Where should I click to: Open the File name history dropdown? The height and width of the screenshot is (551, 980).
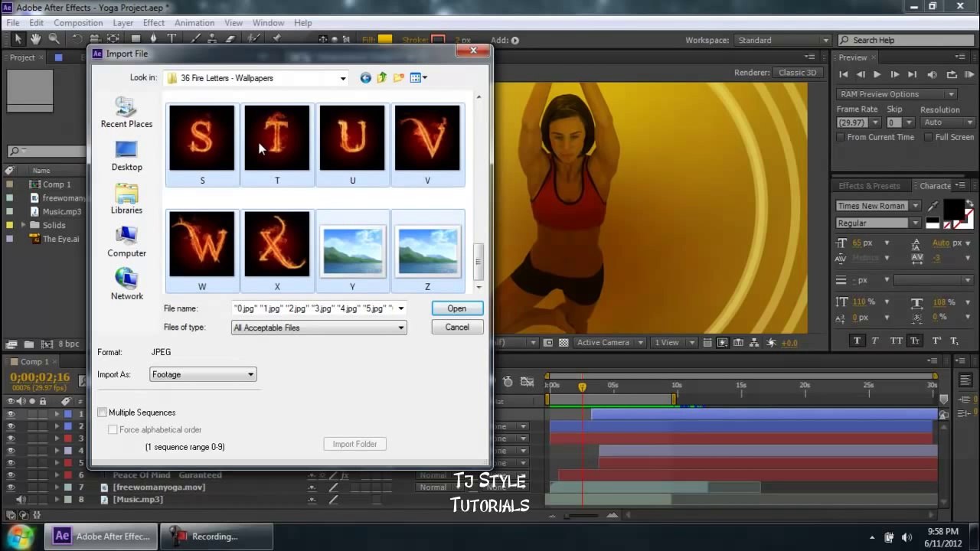400,308
